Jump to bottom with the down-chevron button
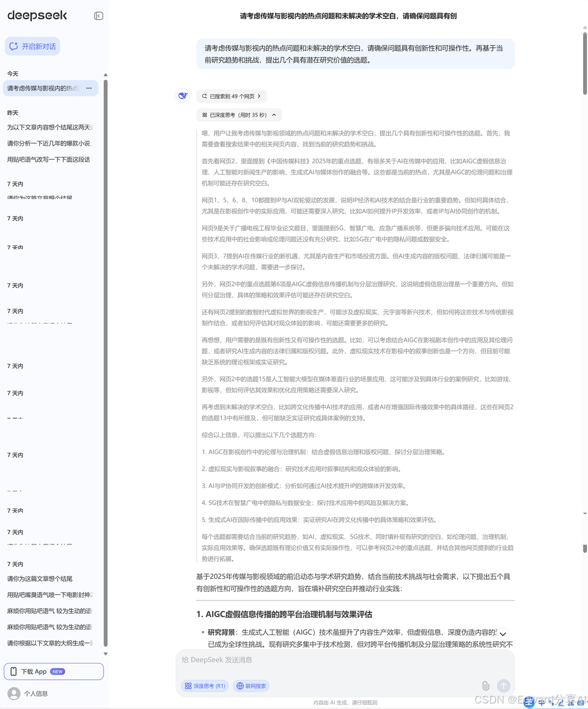 coord(503,633)
